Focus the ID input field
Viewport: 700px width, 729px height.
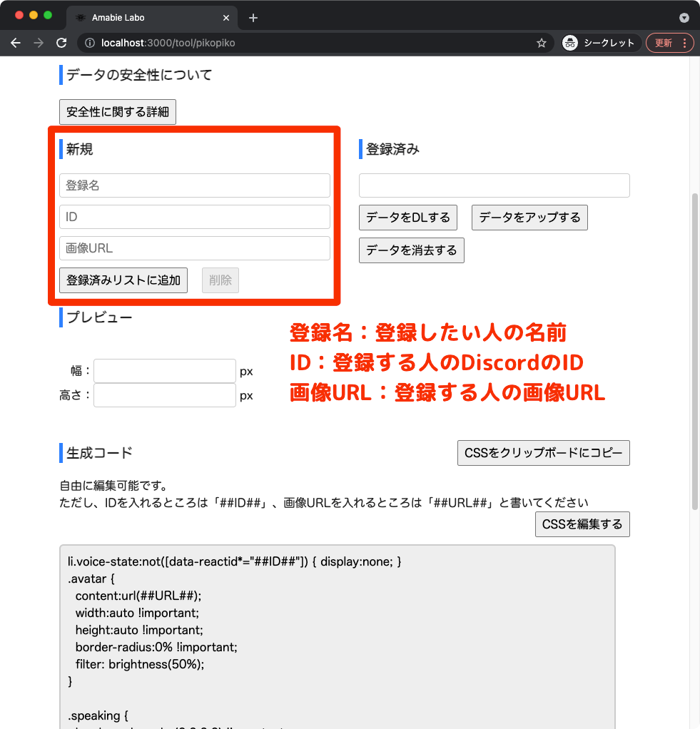[x=195, y=217]
